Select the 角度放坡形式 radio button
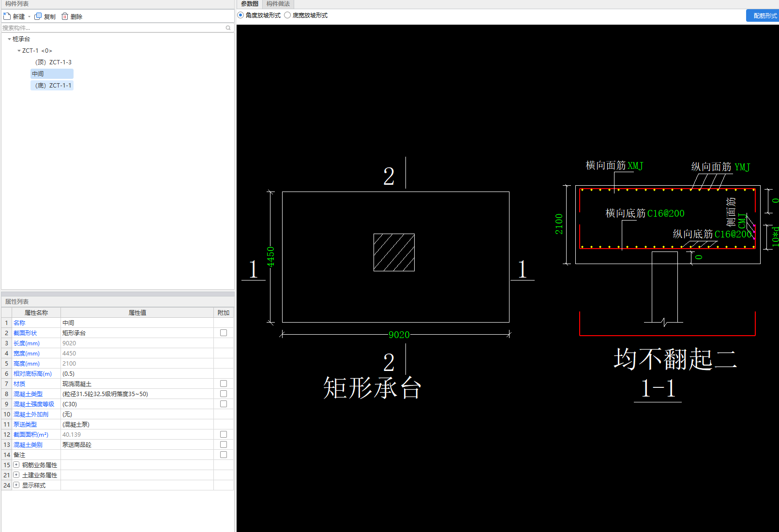The height and width of the screenshot is (532, 779). (240, 15)
